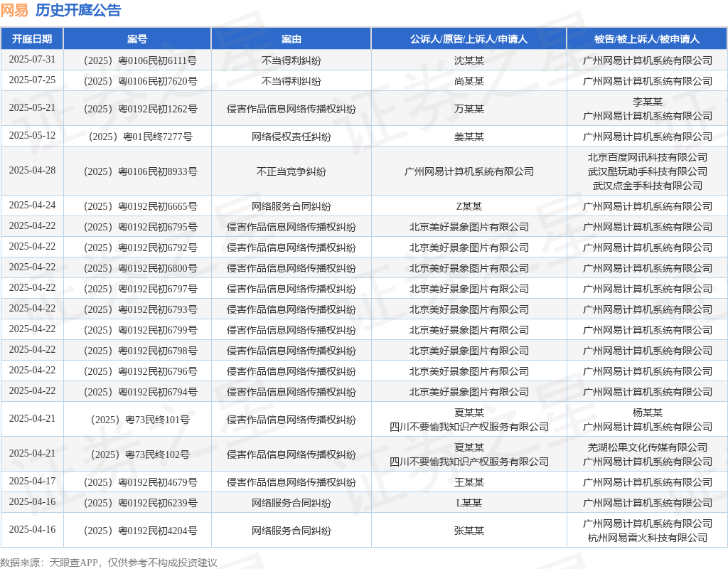This screenshot has width=728, height=569.
Task: Select plaintiff 尚某某
Action: click(469, 81)
